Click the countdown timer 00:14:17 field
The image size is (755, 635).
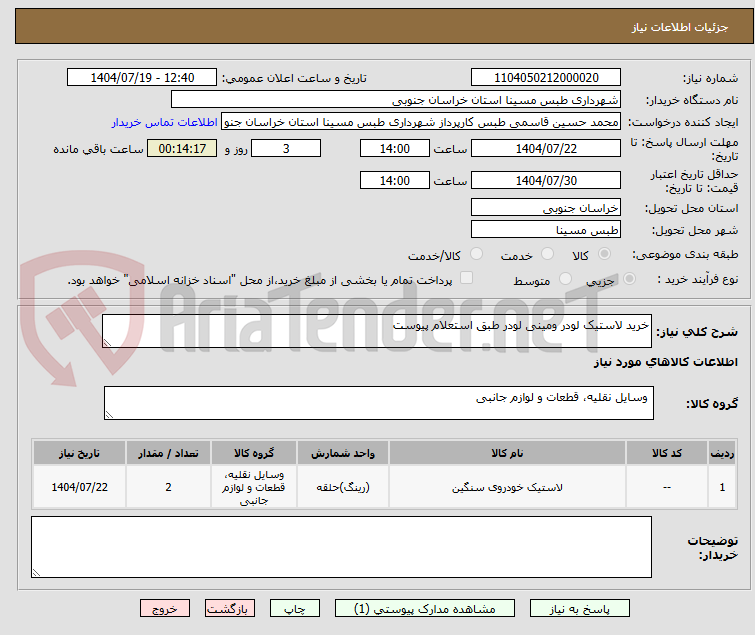182,148
